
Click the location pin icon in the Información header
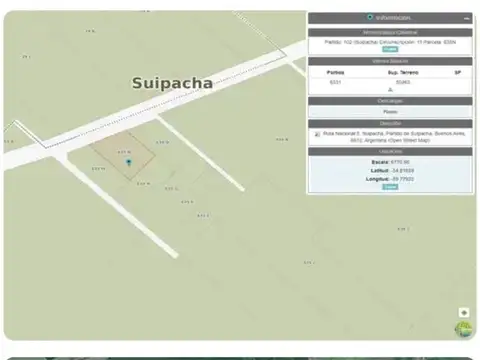370,17
